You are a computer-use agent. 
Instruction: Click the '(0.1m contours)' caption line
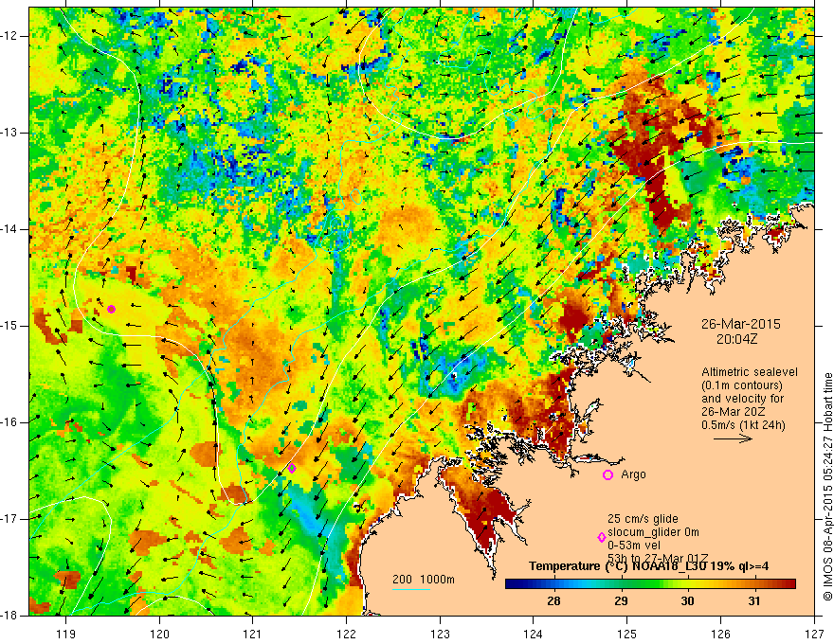[x=742, y=385]
